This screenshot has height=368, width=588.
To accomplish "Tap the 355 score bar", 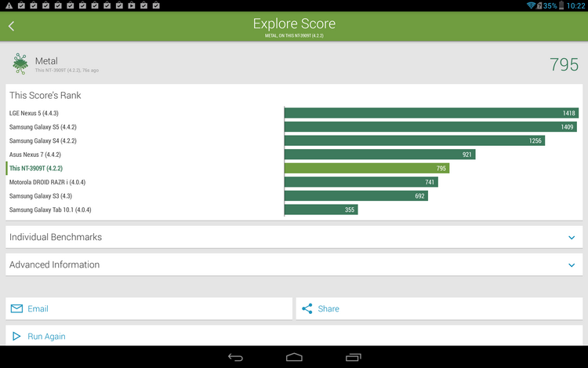I will (321, 210).
